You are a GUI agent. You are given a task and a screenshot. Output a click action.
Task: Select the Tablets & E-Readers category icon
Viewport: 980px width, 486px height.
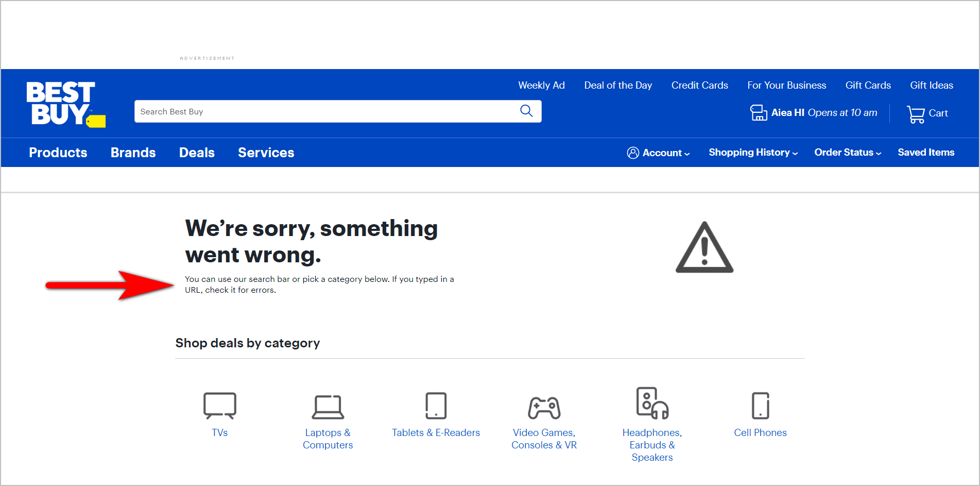[x=436, y=406]
